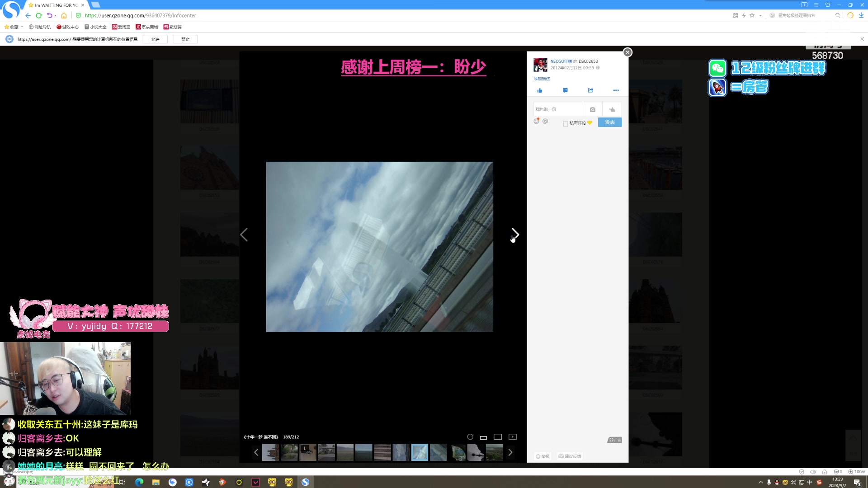Open the more options three-dot menu
Viewport: 868px width, 488px height.
(x=616, y=90)
